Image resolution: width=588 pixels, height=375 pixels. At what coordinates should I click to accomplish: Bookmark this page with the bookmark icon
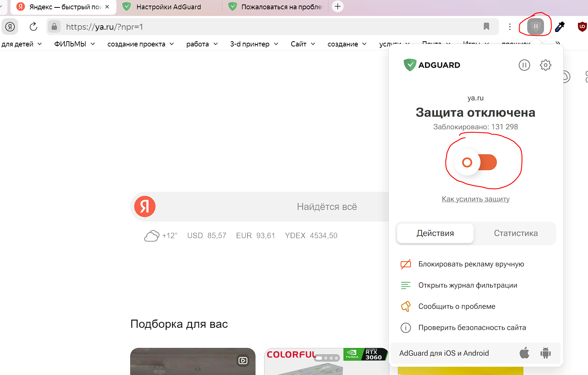(486, 26)
